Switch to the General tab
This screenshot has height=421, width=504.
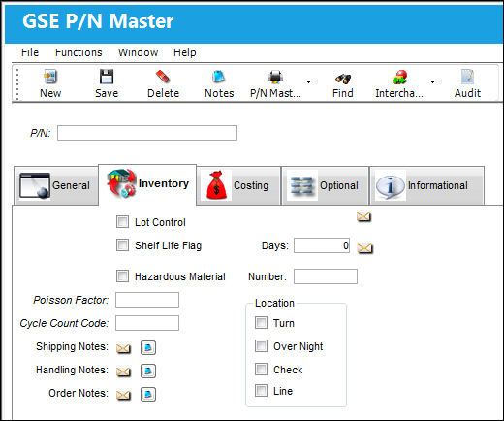(x=56, y=185)
